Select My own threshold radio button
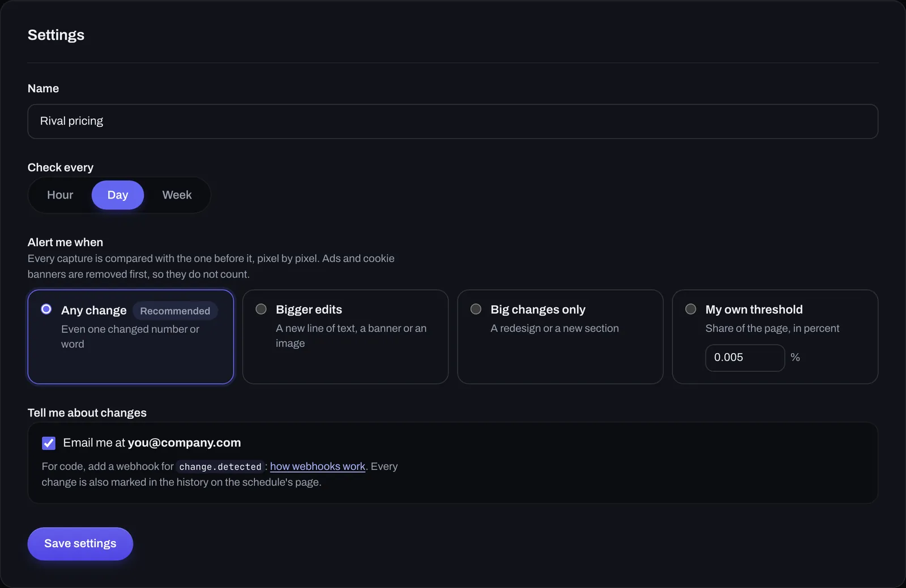Image resolution: width=906 pixels, height=588 pixels. click(691, 309)
